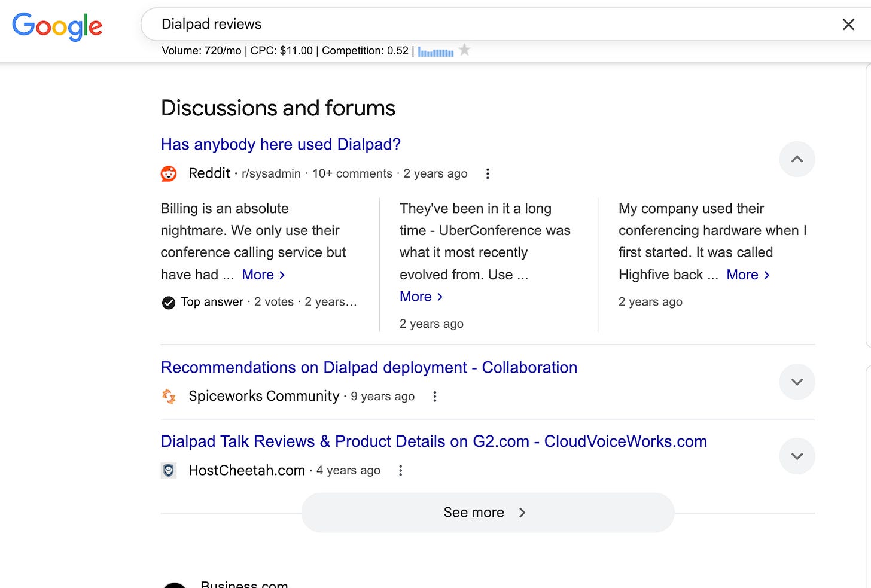Click More on the Highfive comment
Viewport: 871px width, 588px height.
tap(748, 275)
